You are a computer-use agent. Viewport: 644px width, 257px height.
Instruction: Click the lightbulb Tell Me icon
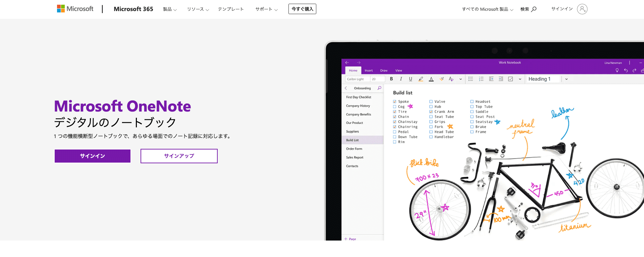click(x=617, y=70)
